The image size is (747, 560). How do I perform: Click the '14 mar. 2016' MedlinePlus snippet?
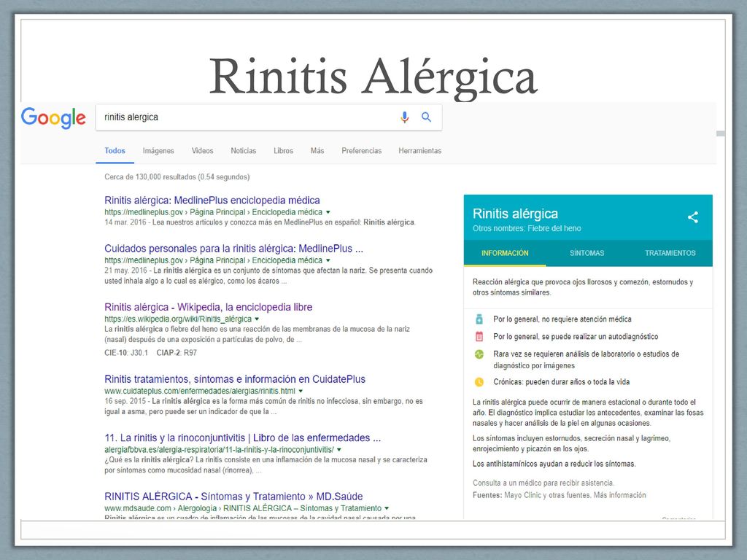[260, 222]
